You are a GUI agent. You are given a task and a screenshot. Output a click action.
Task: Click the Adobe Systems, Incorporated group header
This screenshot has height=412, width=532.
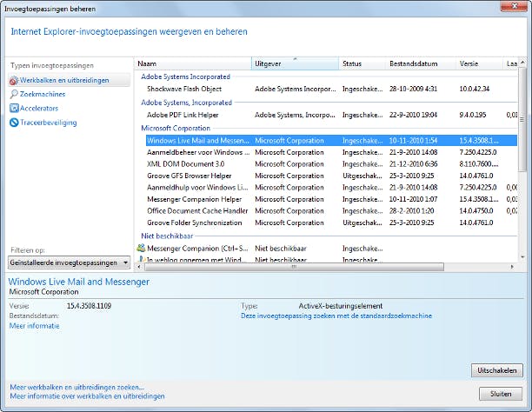186,103
